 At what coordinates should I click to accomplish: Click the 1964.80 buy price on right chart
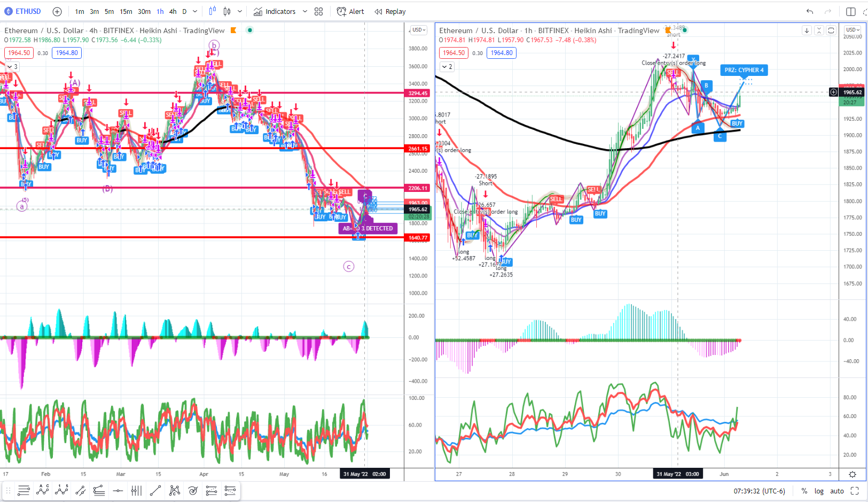tap(502, 53)
